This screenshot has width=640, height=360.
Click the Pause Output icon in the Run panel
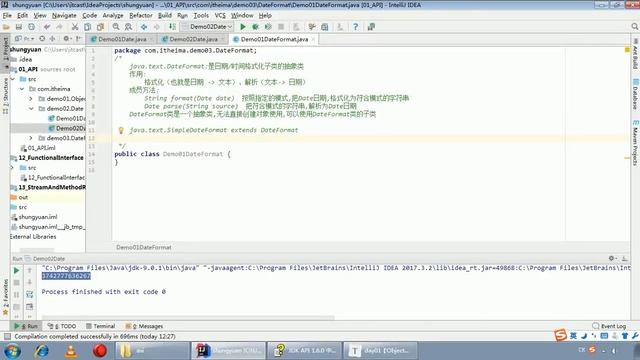click(x=16, y=294)
